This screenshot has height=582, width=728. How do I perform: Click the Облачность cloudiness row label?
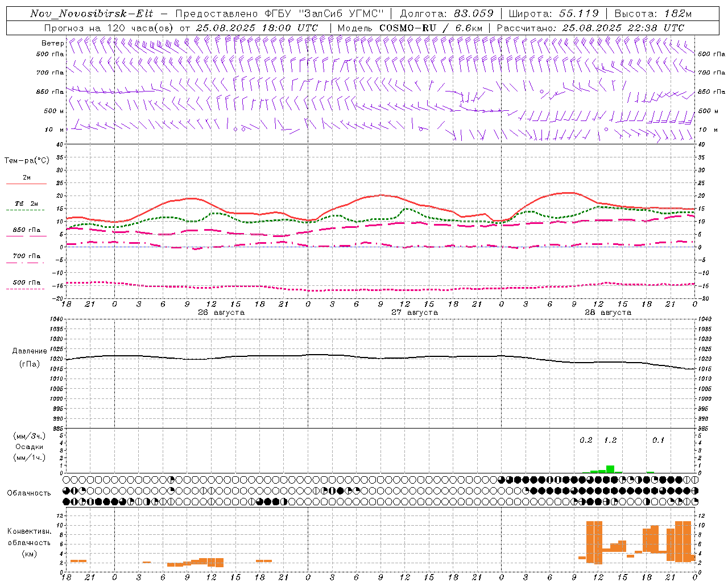click(29, 493)
